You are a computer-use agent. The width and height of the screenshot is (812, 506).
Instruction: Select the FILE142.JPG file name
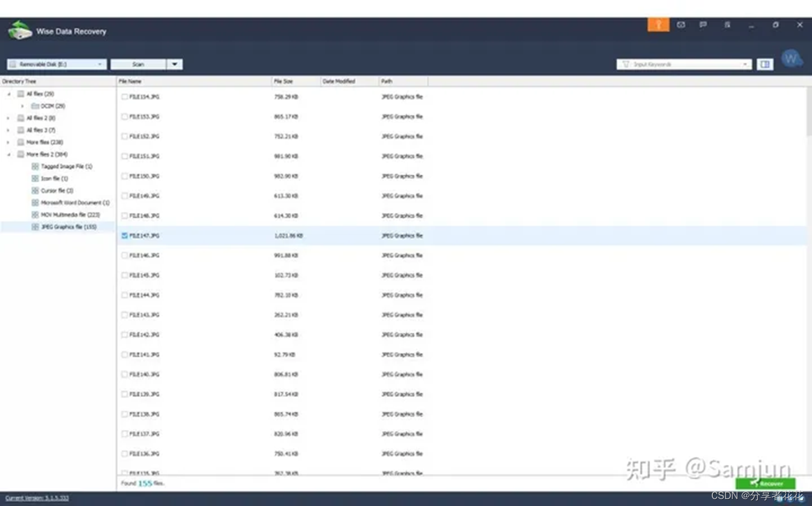pyautogui.click(x=144, y=335)
